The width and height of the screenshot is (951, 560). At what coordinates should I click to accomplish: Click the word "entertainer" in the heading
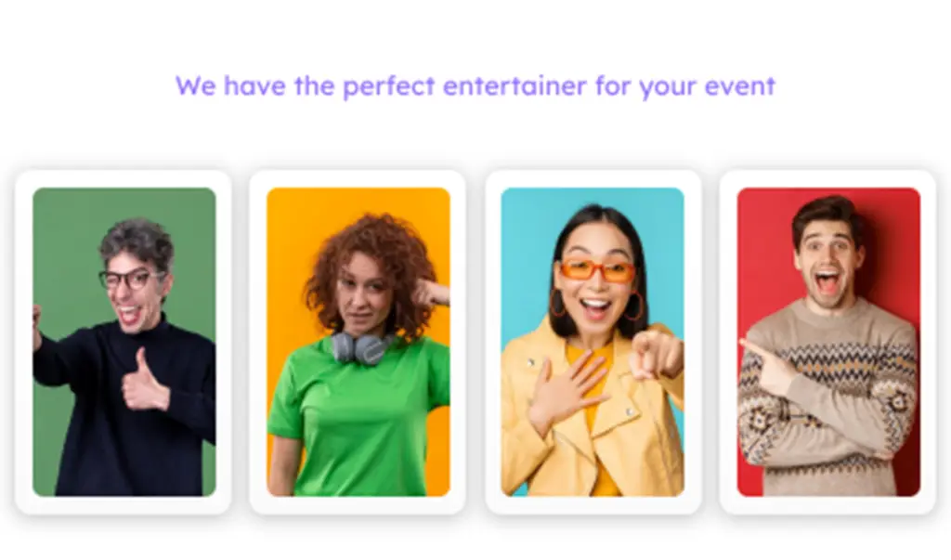click(x=515, y=85)
